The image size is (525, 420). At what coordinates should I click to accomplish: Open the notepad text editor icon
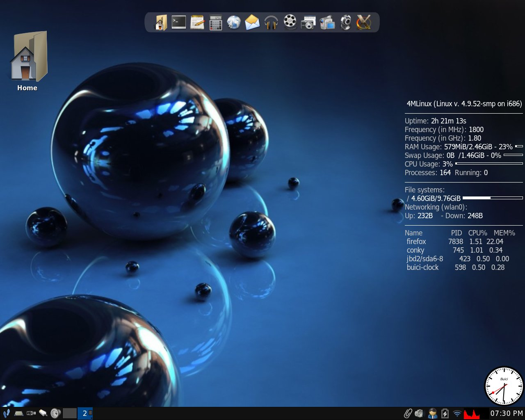197,22
